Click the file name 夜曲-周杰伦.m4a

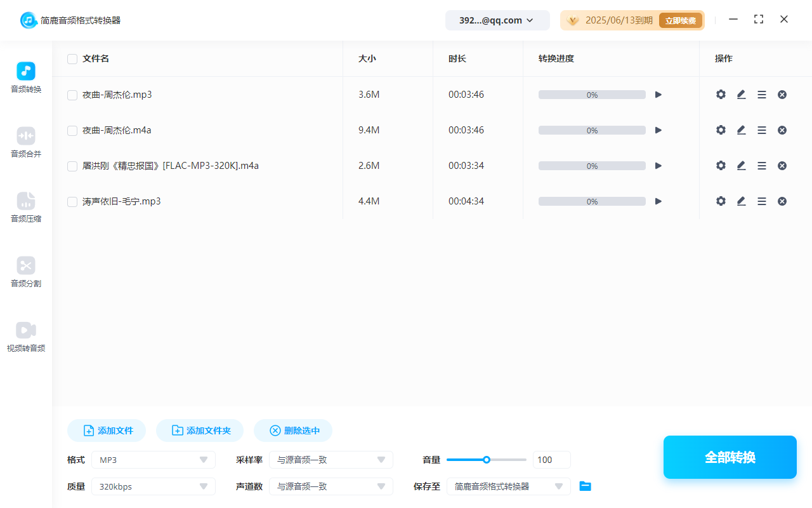(x=117, y=130)
